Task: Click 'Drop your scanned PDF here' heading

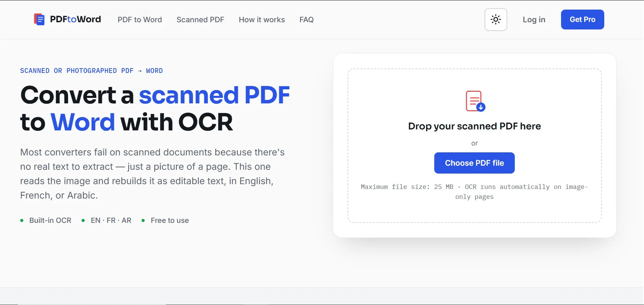Action: pos(474,126)
